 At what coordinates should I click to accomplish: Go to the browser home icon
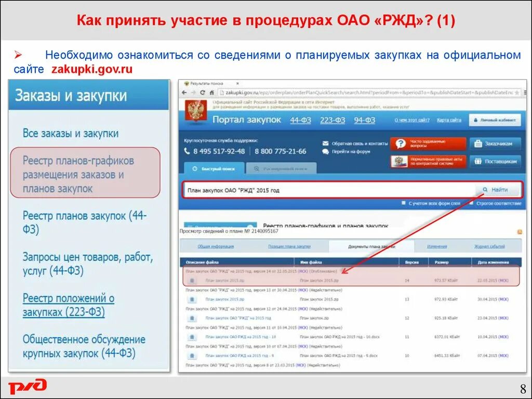[211, 92]
